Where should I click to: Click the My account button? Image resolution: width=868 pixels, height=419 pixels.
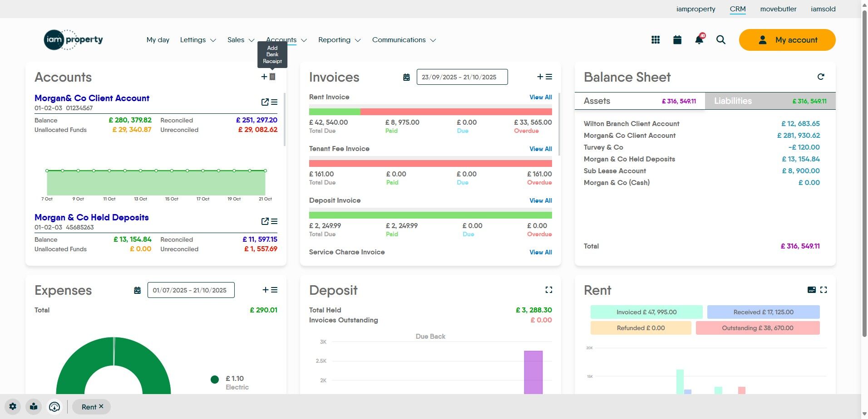coord(787,40)
